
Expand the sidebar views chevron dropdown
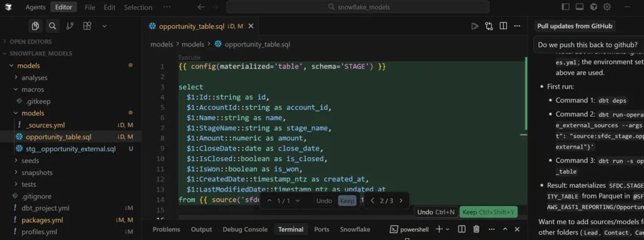coord(104,26)
